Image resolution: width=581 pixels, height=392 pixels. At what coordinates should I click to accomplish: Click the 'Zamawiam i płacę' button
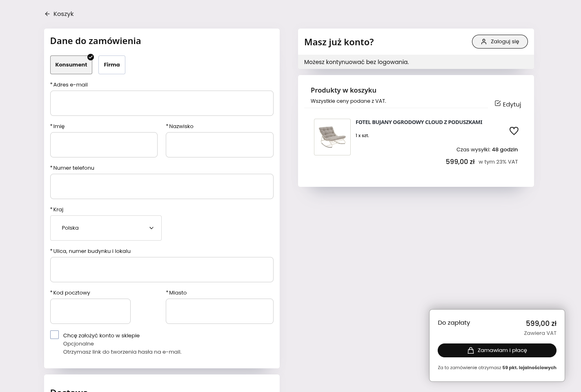(497, 350)
